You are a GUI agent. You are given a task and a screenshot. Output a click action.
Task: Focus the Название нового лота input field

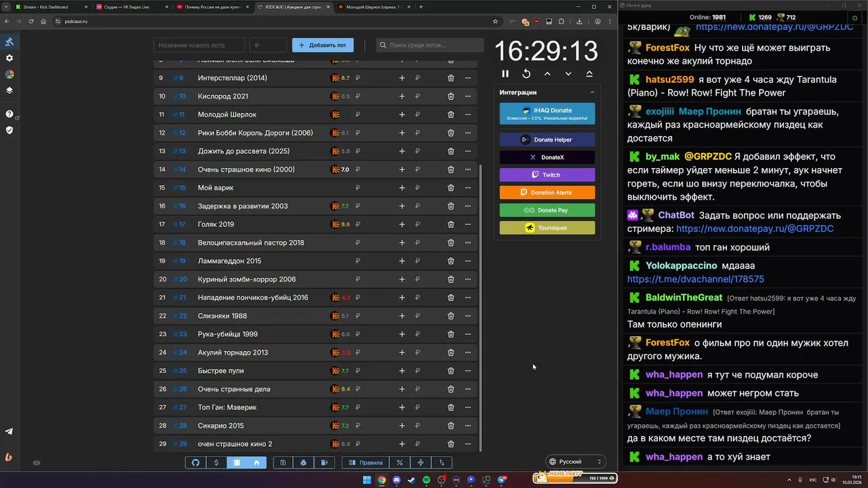199,45
